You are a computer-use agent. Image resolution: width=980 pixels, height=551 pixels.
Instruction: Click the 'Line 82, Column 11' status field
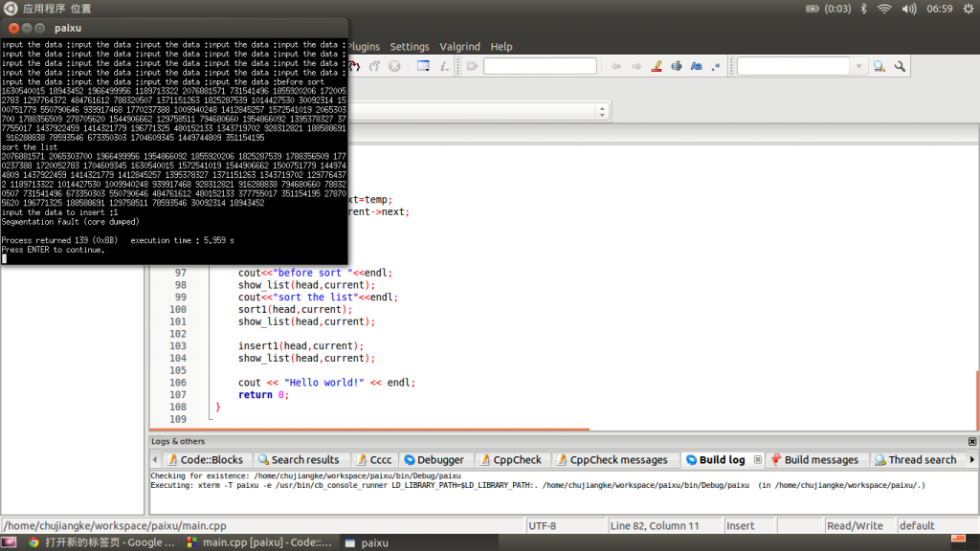664,526
